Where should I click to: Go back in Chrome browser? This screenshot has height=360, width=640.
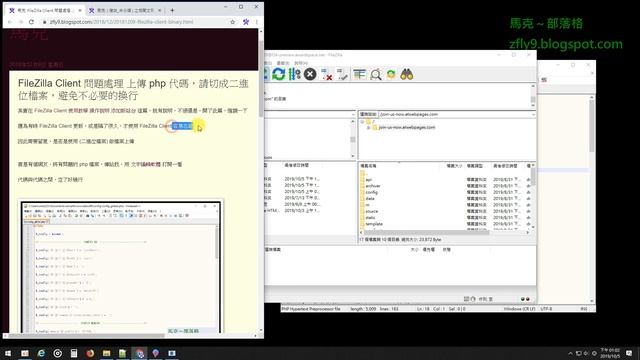[10, 22]
